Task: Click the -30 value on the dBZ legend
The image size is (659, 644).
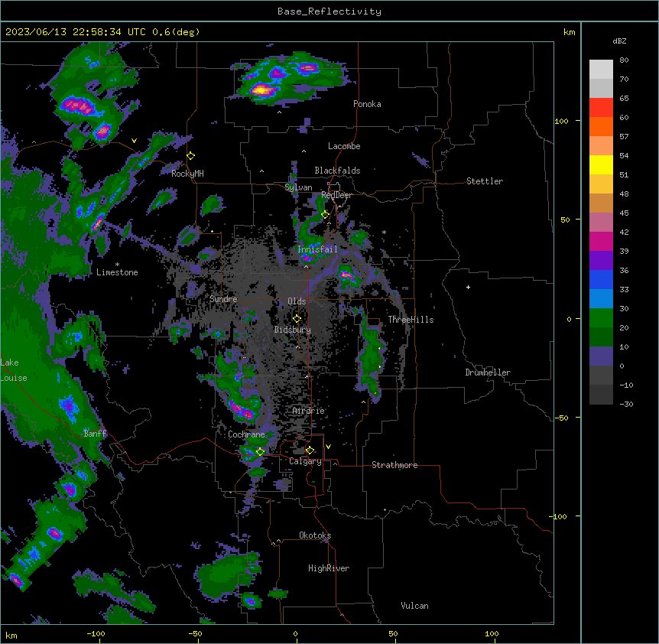Action: [626, 404]
